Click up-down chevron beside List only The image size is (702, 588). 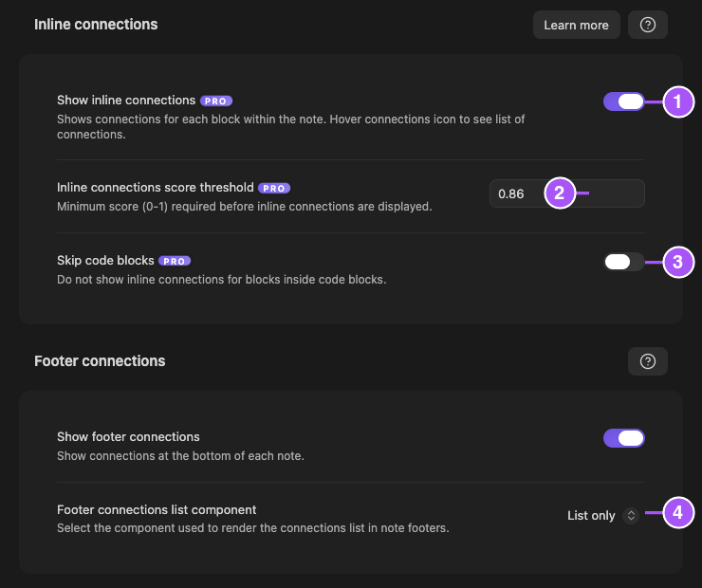click(x=631, y=516)
